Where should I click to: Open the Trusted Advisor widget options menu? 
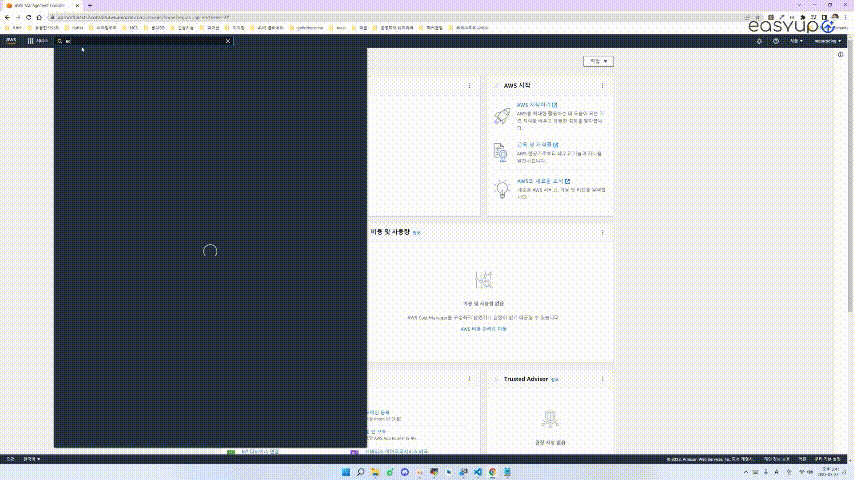(x=602, y=379)
